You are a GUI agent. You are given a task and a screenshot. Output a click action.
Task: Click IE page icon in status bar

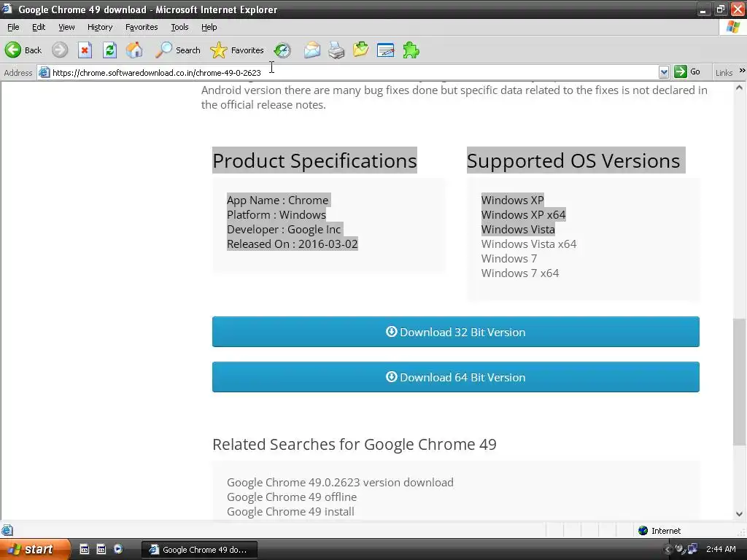(7, 531)
